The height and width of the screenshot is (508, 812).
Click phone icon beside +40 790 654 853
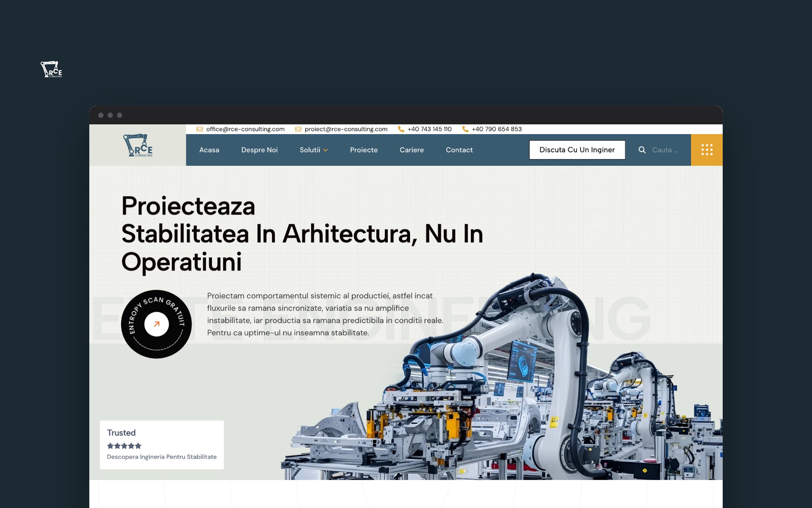click(x=465, y=129)
